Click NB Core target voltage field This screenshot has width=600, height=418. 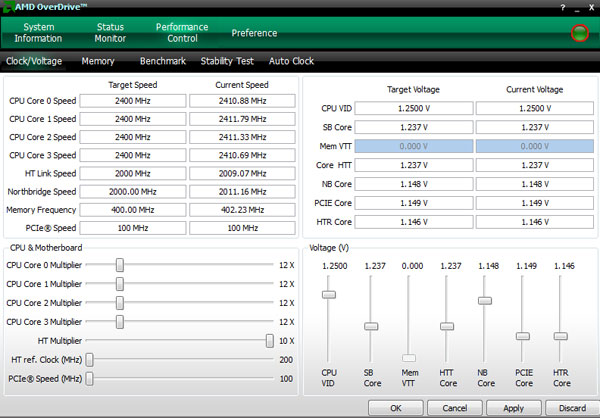coord(414,184)
